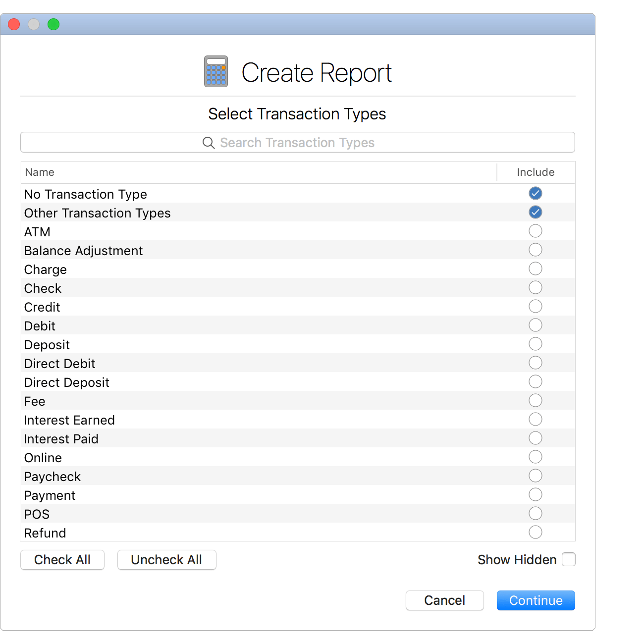Image resolution: width=644 pixels, height=644 pixels.
Task: Select the Interest Paid row name
Action: [61, 439]
